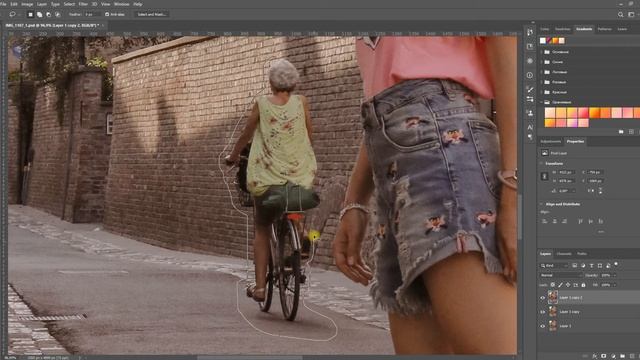Choose Subtract from selection mode icon

(48, 14)
